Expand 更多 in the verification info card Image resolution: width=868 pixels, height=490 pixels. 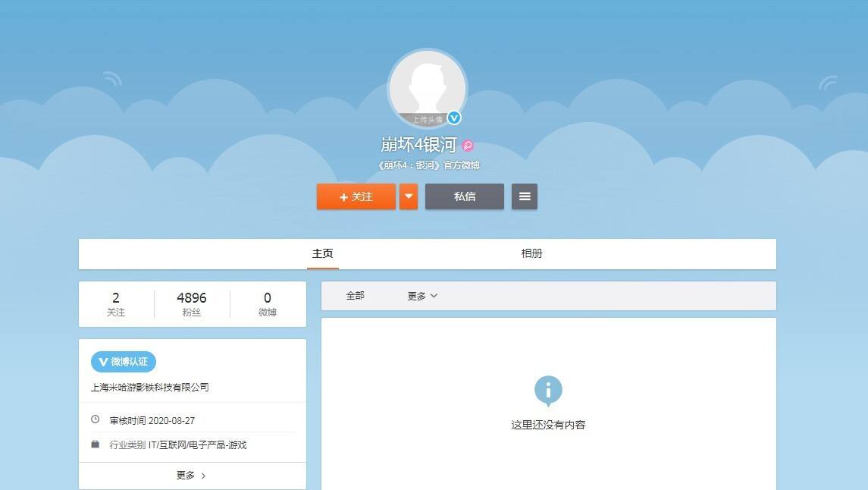click(192, 476)
